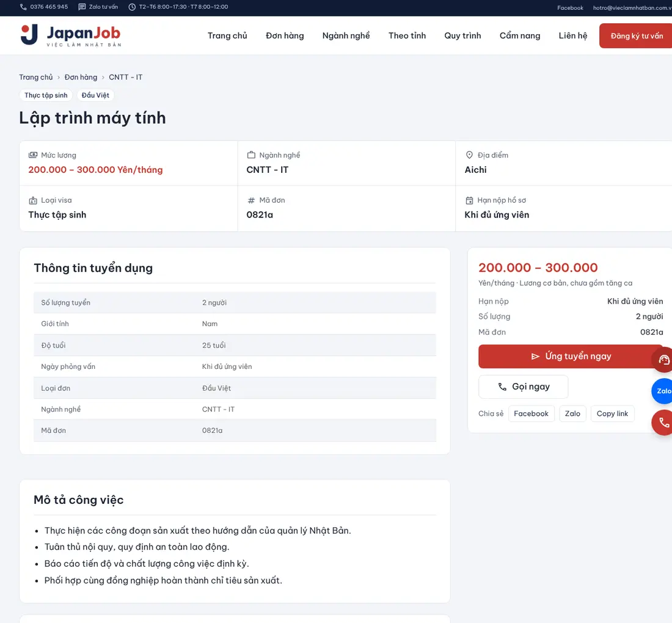Click the floating red phone call button
The image size is (672, 623).
pos(663,423)
